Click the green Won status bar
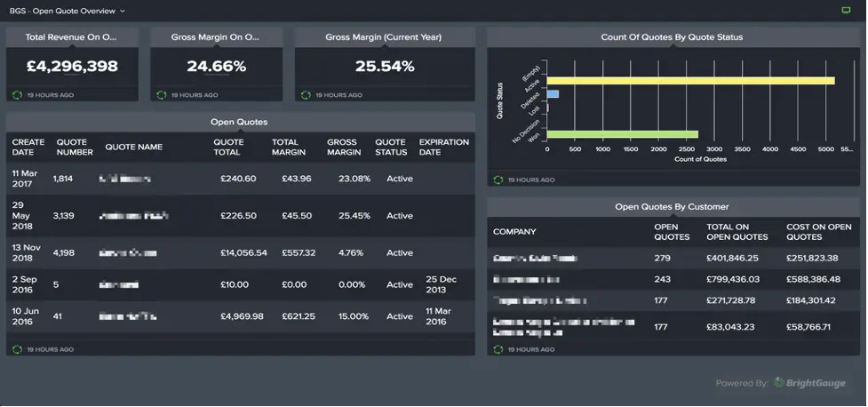The image size is (868, 407). tap(622, 134)
